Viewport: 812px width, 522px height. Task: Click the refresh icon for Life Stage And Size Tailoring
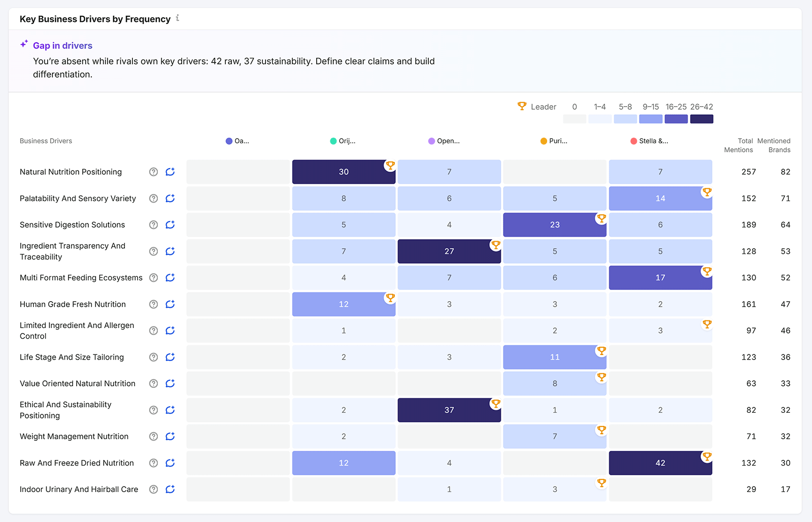pos(170,357)
